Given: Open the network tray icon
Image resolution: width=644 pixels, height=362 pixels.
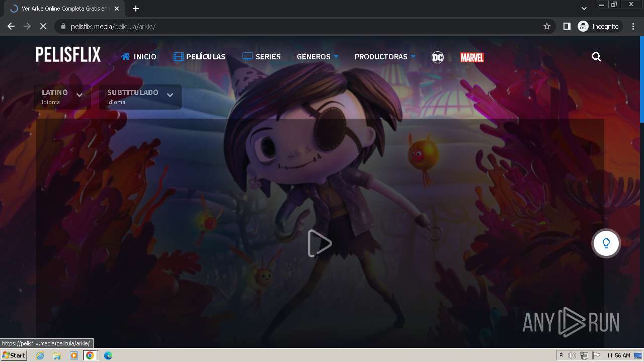Looking at the screenshot, I should coord(584,355).
